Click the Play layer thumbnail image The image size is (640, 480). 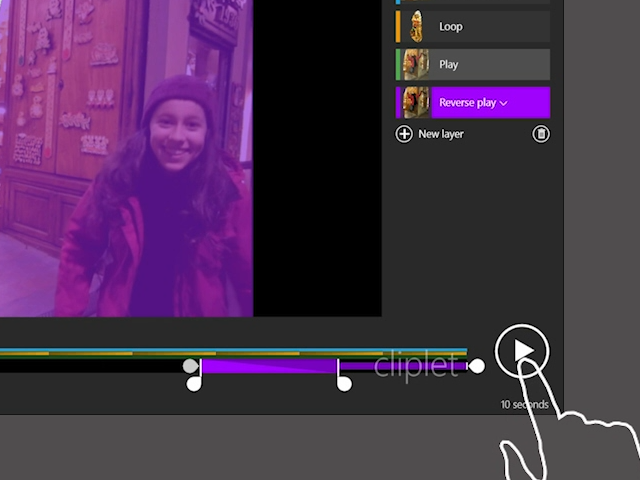click(x=416, y=64)
